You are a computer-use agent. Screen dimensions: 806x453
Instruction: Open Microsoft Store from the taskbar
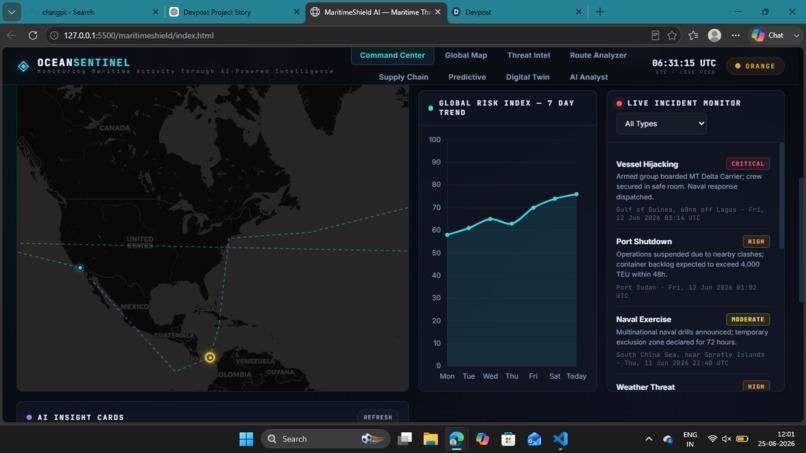(x=508, y=439)
